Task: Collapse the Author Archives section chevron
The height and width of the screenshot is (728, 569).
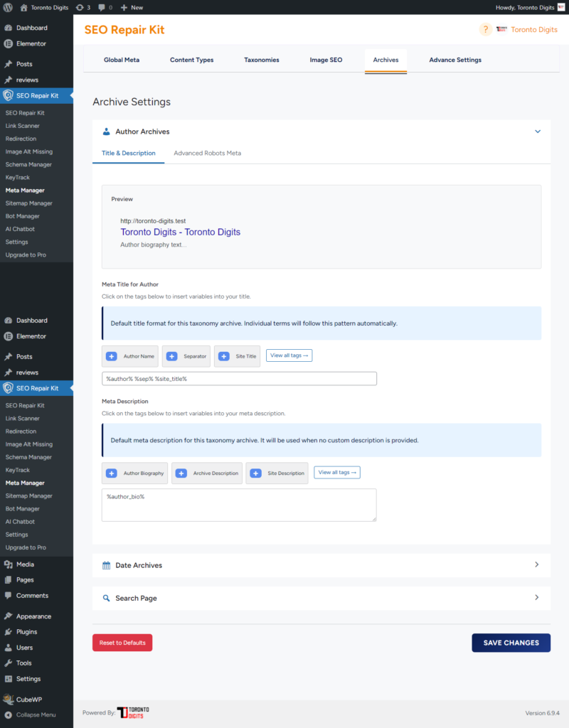Action: tap(538, 132)
